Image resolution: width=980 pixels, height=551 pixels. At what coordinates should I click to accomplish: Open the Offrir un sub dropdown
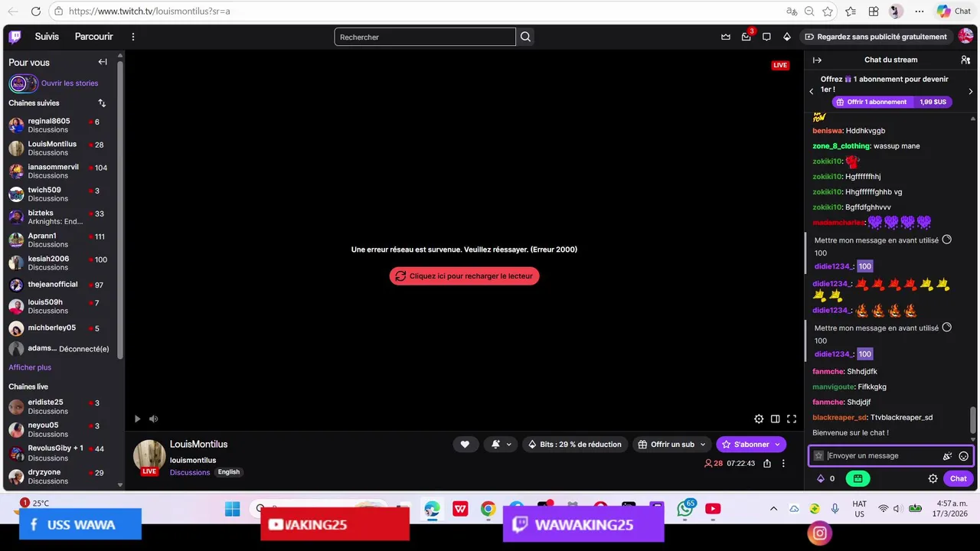671,445
